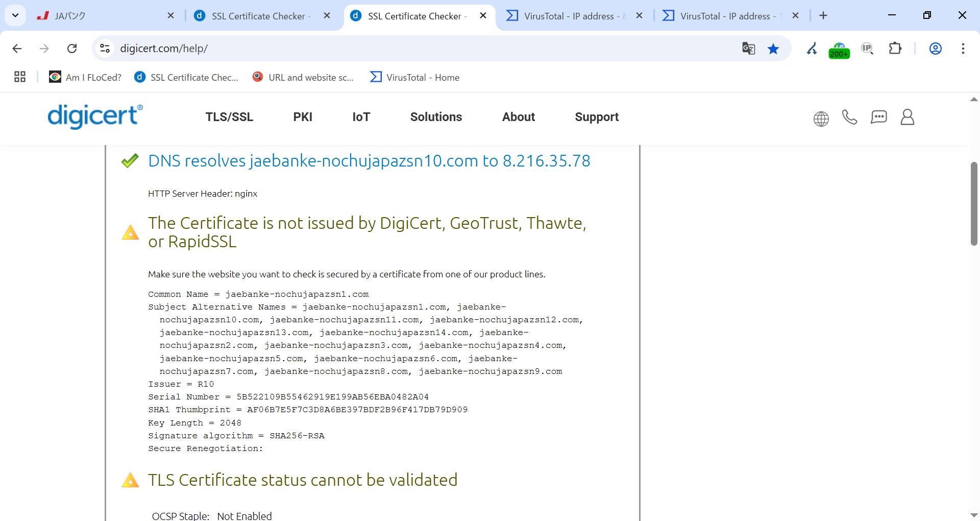Go back to previous page
This screenshot has height=521, width=980.
(17, 49)
